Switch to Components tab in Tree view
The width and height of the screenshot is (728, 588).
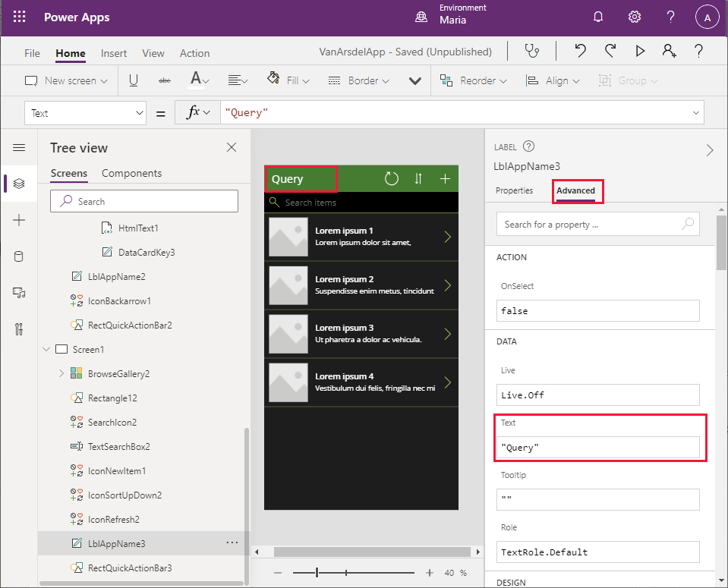click(x=131, y=173)
